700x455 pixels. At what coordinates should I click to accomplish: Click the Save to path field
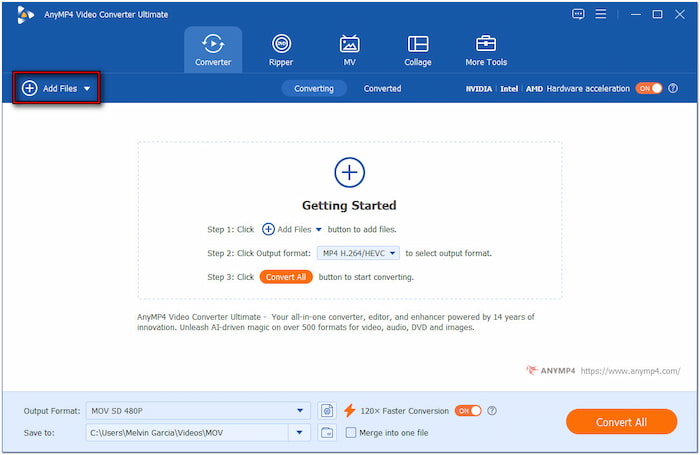[188, 433]
